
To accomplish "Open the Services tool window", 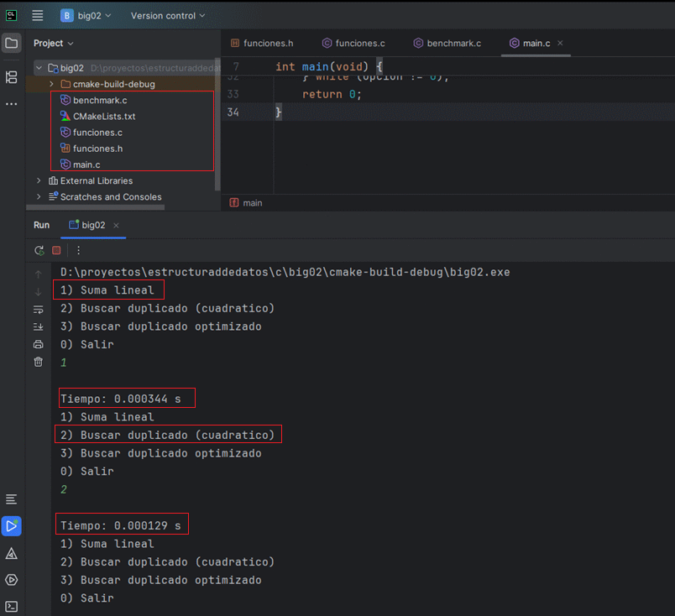I will 11,580.
